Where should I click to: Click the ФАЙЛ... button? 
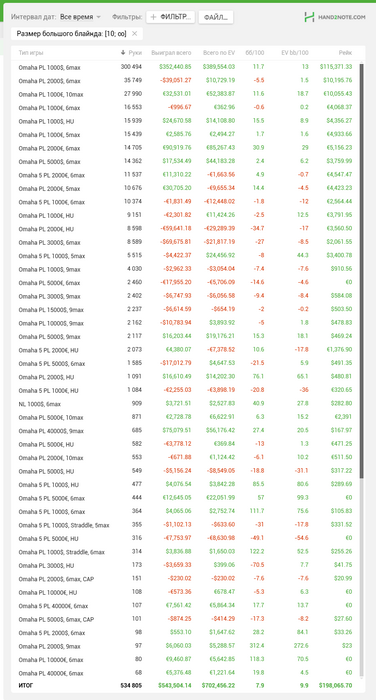coord(216,17)
